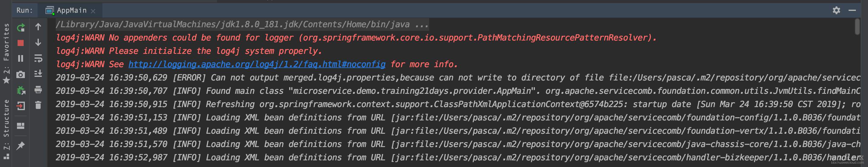Stop the running AppMain process
The height and width of the screenshot is (167, 868).
pos(21,43)
